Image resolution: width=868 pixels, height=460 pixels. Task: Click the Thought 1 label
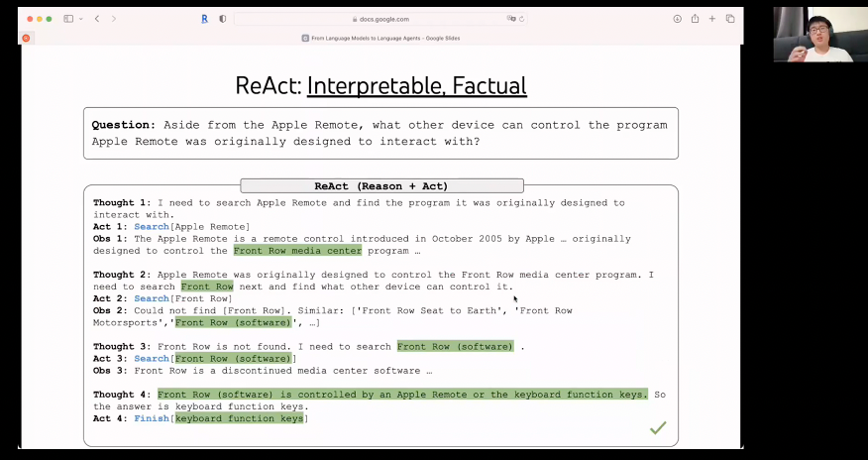[x=122, y=202]
